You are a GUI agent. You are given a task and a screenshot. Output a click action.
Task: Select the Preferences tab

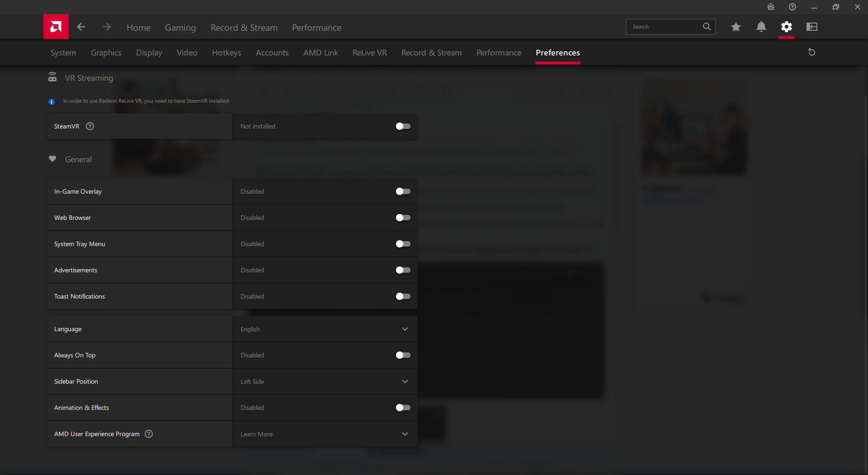pyautogui.click(x=557, y=52)
